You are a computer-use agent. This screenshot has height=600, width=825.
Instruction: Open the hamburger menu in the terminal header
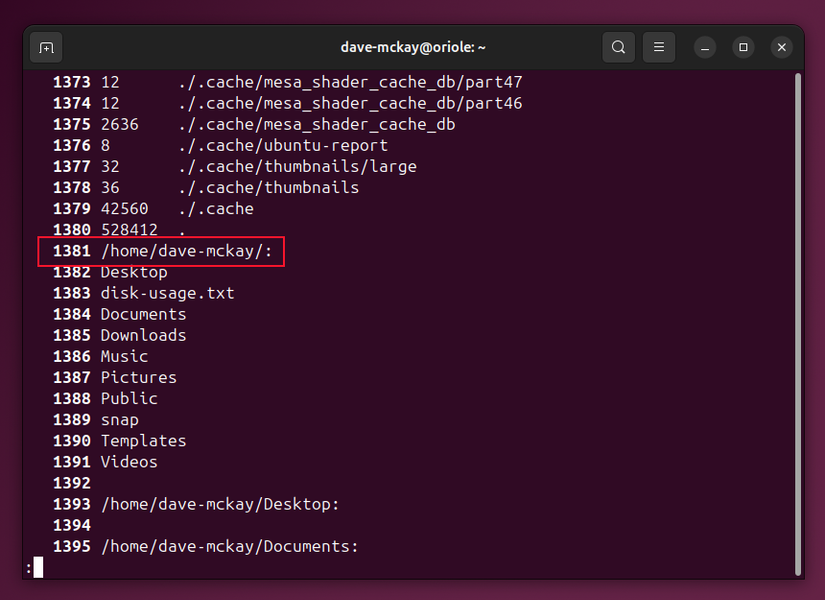click(x=658, y=47)
